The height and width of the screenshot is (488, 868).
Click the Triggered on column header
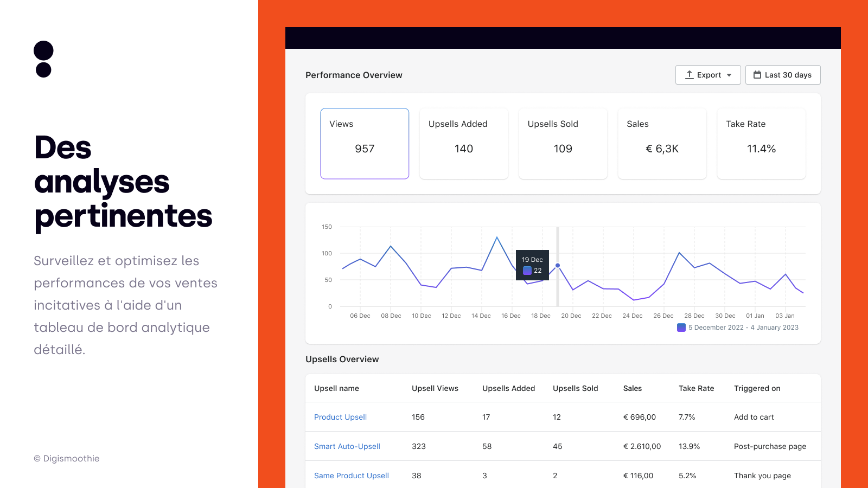coord(757,388)
